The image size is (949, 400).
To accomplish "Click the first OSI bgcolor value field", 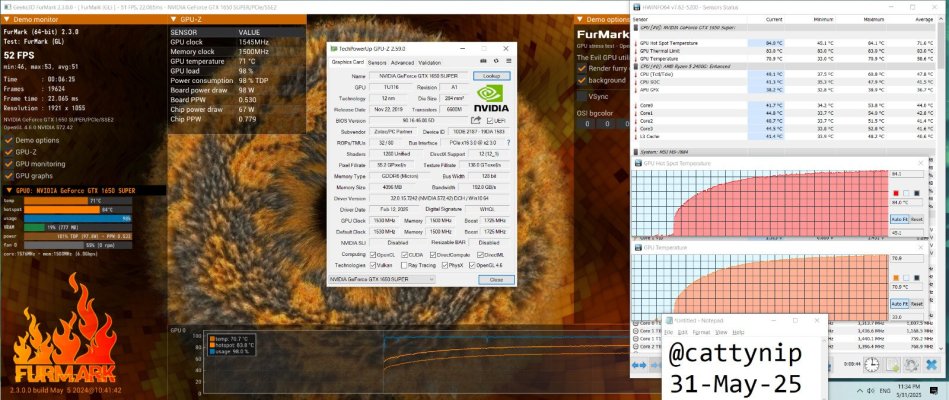I will click(x=586, y=124).
